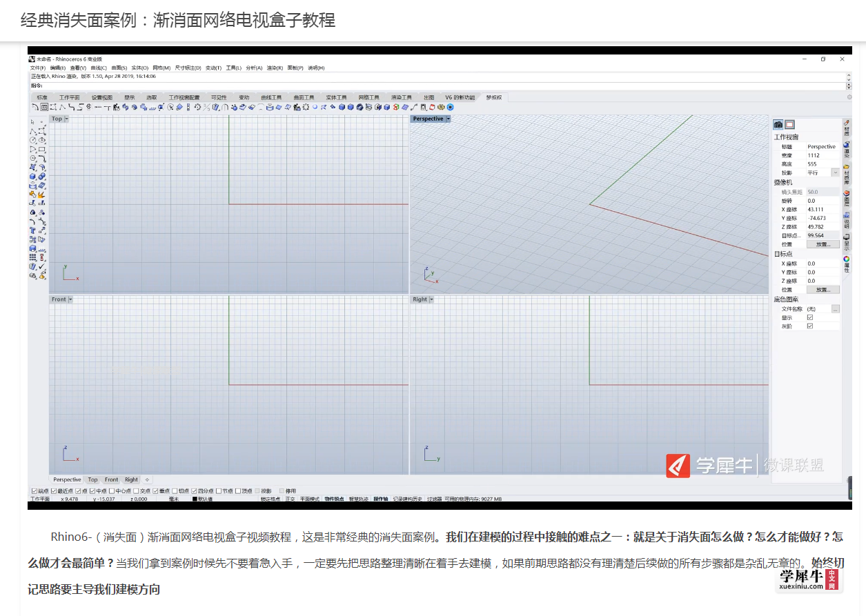866x616 pixels.
Task: Toggle the 垂点 osnap checkbox
Action: (155, 491)
